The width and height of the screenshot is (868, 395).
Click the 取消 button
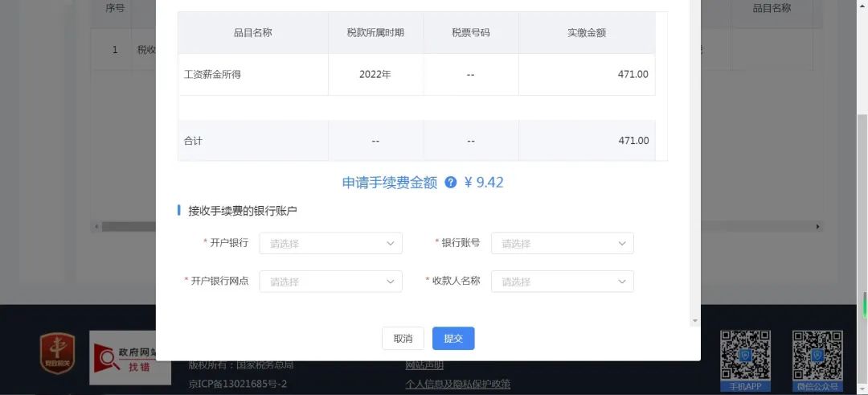(403, 339)
